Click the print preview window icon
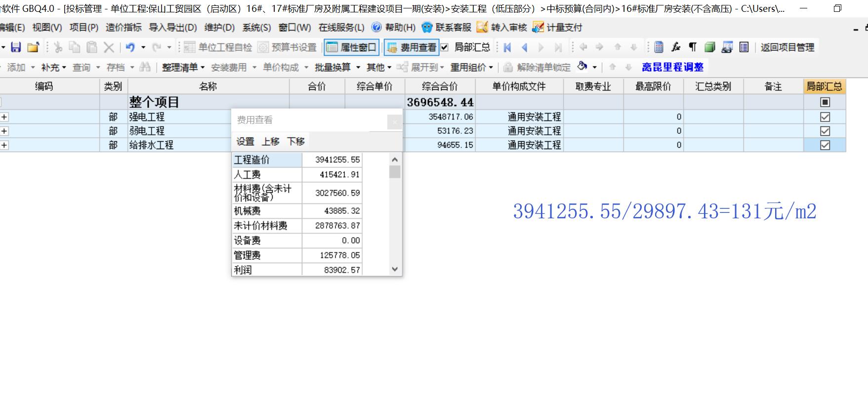This screenshot has width=868, height=409. coord(727,47)
